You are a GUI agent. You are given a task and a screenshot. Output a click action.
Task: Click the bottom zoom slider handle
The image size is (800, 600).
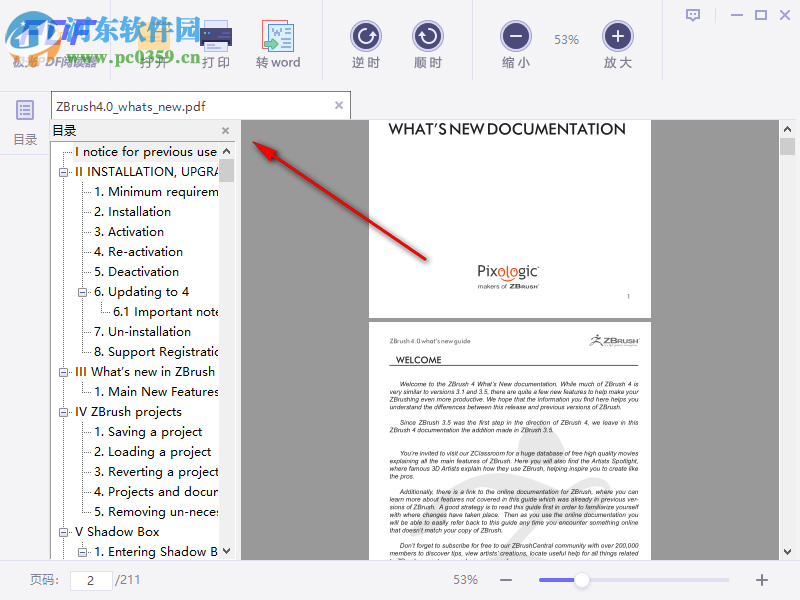[x=581, y=580]
